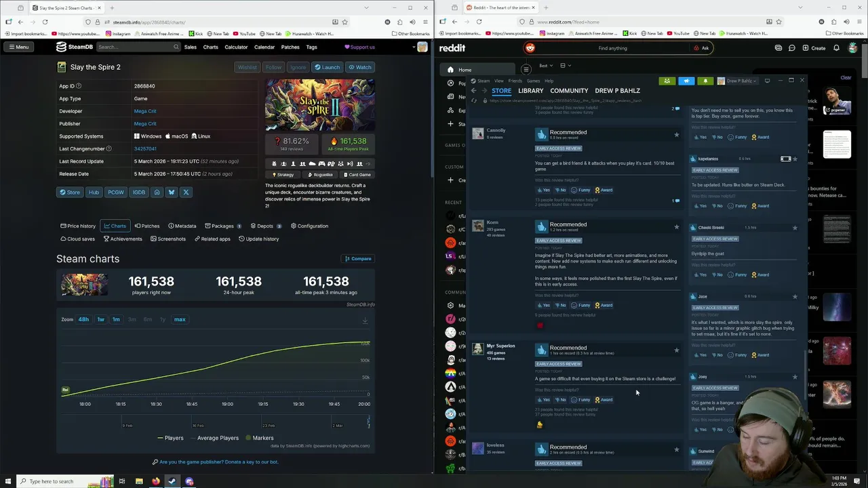Set chart zoom to 1m
The width and height of the screenshot is (868, 488).
(116, 319)
